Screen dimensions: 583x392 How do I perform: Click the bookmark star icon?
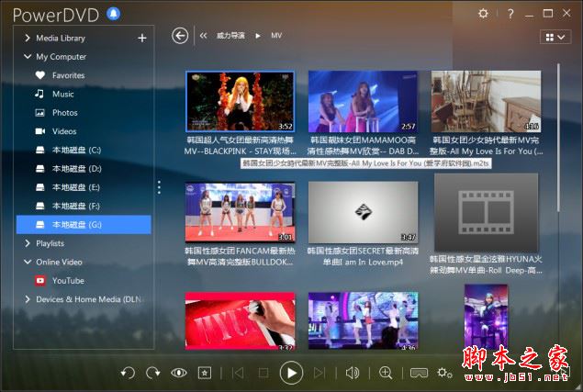[x=205, y=373]
